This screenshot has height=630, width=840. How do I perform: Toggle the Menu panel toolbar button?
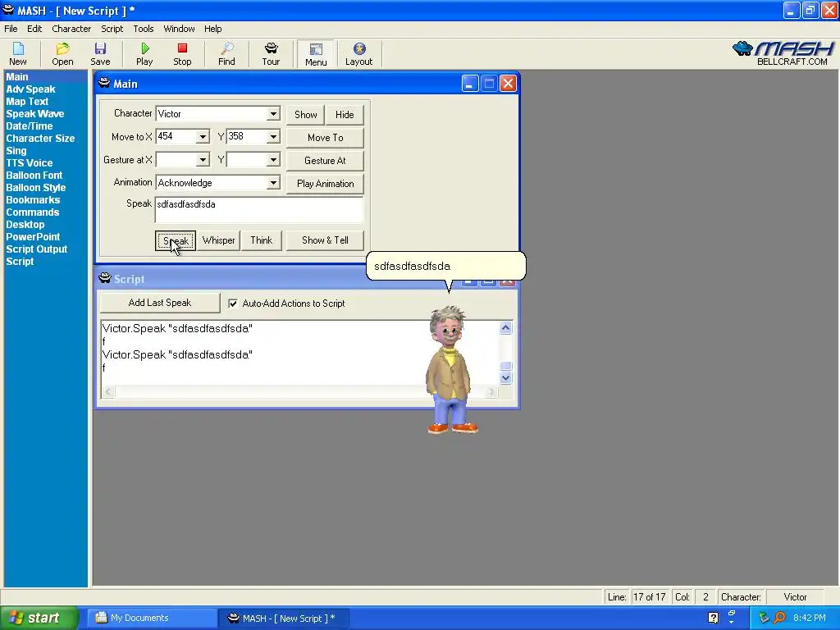(x=316, y=54)
